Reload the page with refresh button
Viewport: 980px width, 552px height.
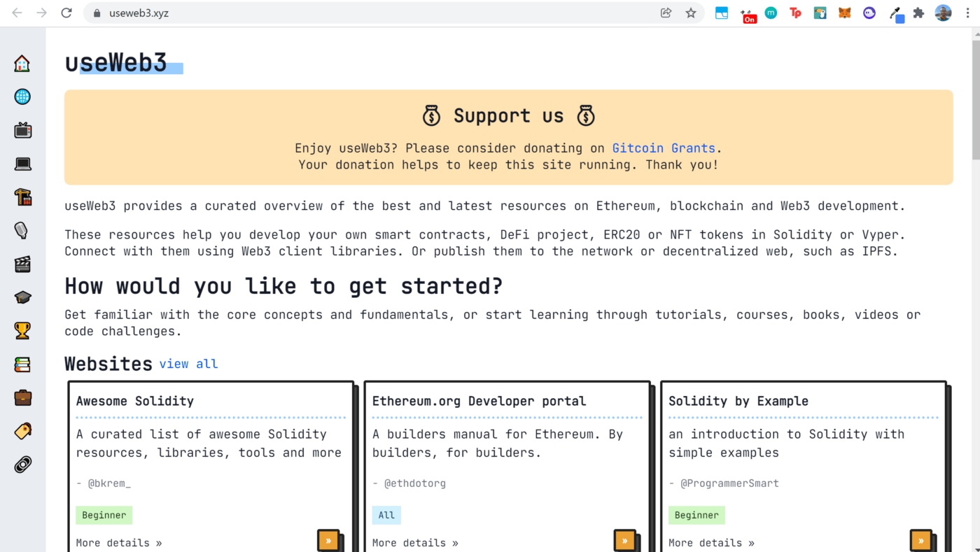click(66, 13)
